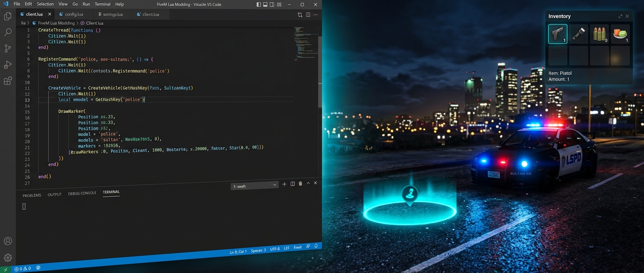Click the editor vertical scrollbar
The width and height of the screenshot is (644, 273).
pos(320,72)
